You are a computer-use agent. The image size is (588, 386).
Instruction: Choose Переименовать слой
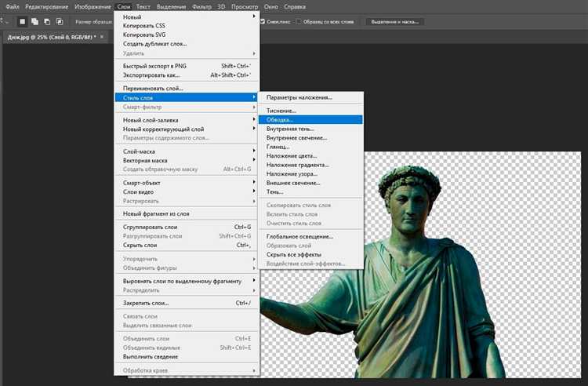[187, 89]
